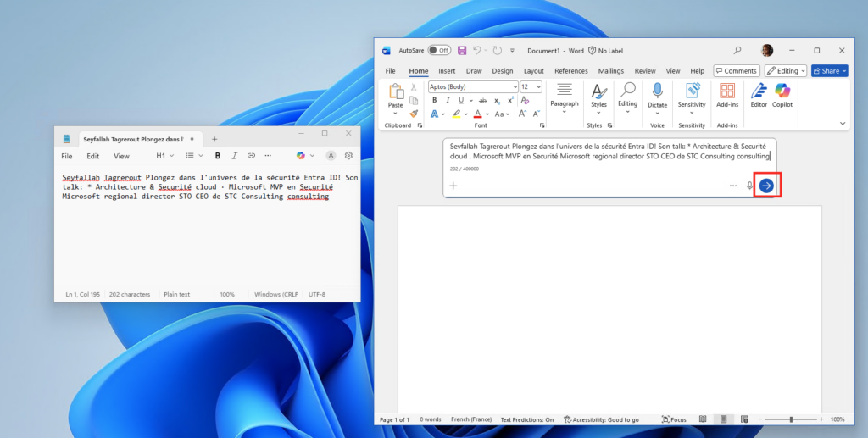Click the Save icon in Word title bar
868x438 pixels.
(x=462, y=51)
